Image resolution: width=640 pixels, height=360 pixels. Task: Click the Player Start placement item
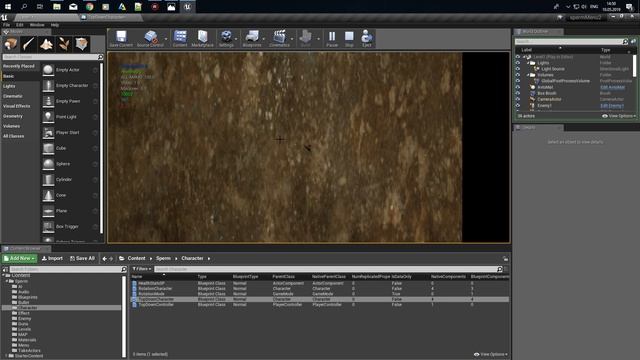(x=70, y=133)
